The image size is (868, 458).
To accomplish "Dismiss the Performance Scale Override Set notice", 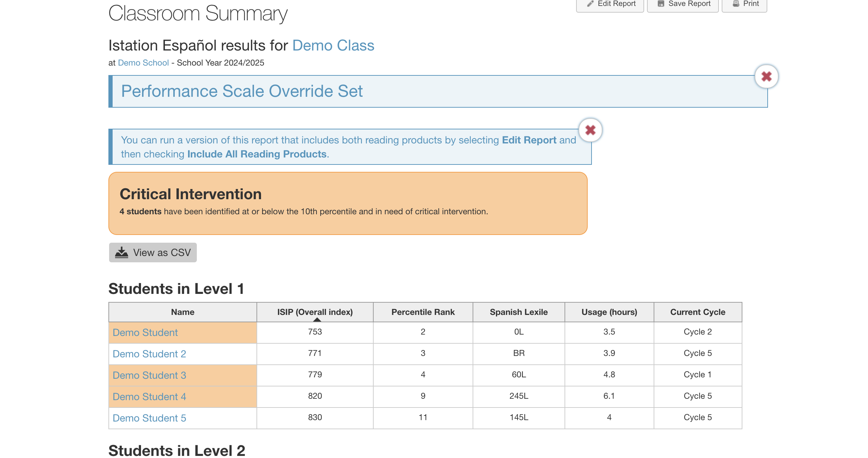I will click(766, 76).
